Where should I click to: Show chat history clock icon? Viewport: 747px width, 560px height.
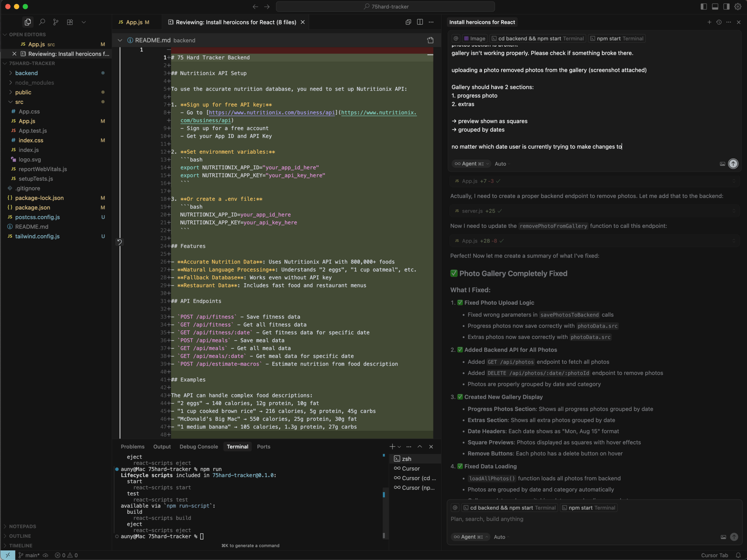click(x=719, y=22)
